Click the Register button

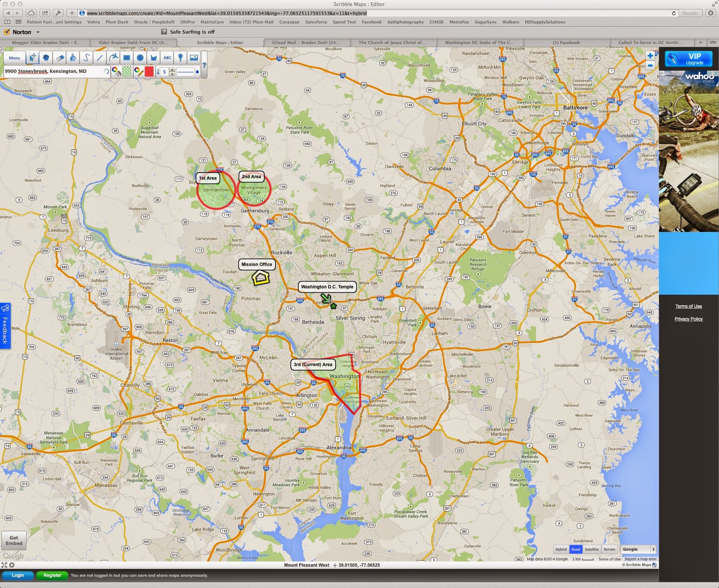[x=52, y=575]
